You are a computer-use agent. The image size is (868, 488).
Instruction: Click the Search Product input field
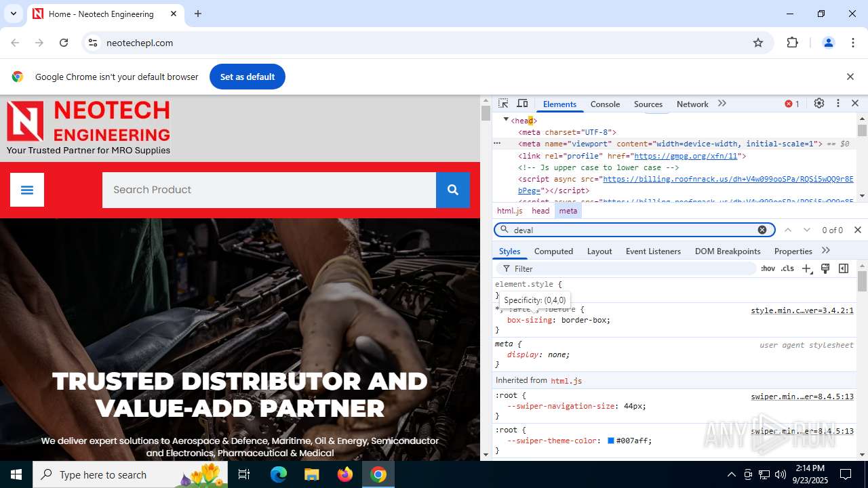tap(269, 190)
